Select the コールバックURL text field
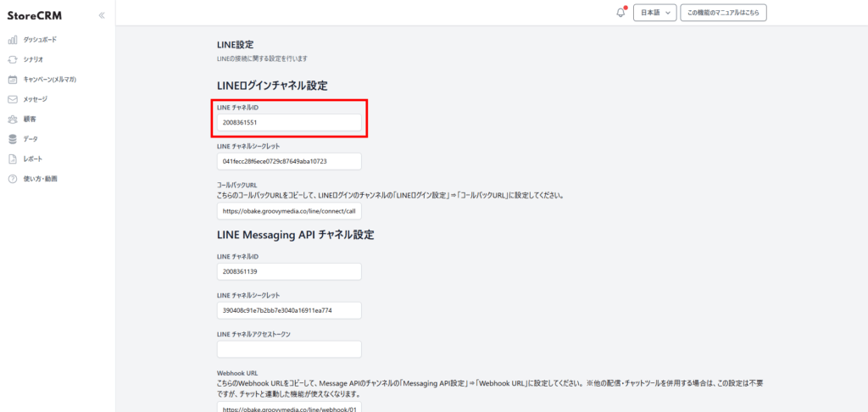Screen dimensions: 868x412 point(289,211)
